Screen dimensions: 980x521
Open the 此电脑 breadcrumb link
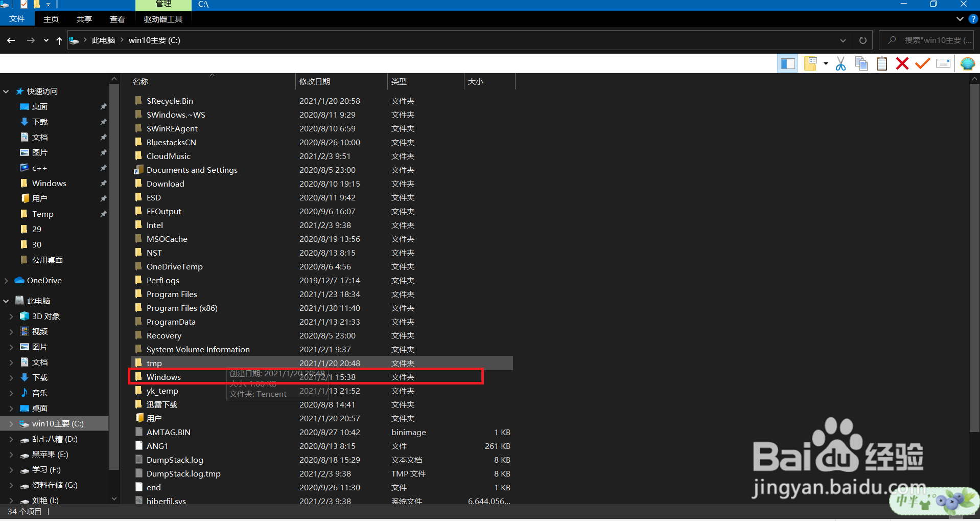103,40
